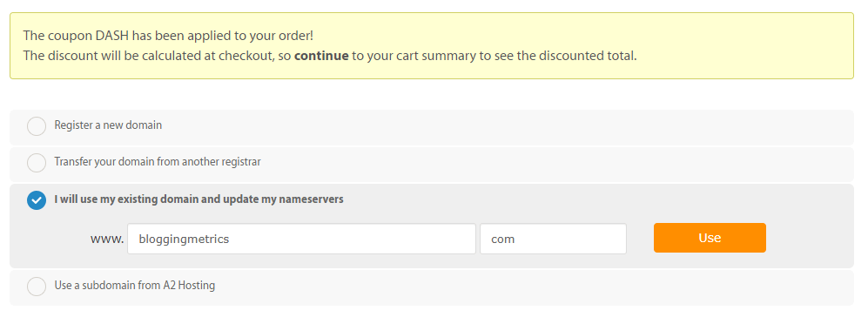Focus the bloggingmetrics domain name field
This screenshot has width=868, height=324.
pyautogui.click(x=302, y=239)
